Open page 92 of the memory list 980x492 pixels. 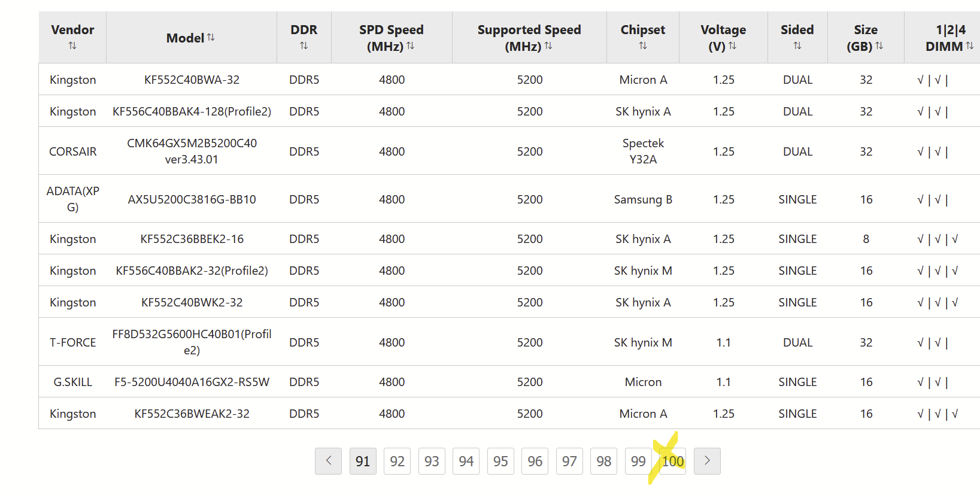coord(398,461)
